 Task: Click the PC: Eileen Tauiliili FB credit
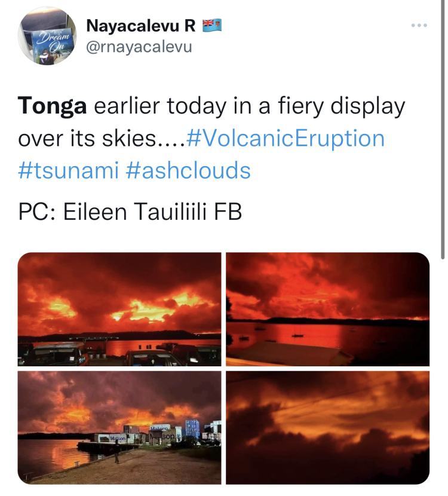130,212
